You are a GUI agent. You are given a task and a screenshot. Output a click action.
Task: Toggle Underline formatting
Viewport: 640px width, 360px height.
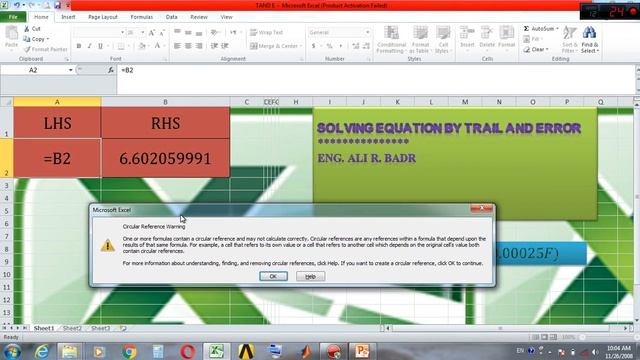[100, 46]
